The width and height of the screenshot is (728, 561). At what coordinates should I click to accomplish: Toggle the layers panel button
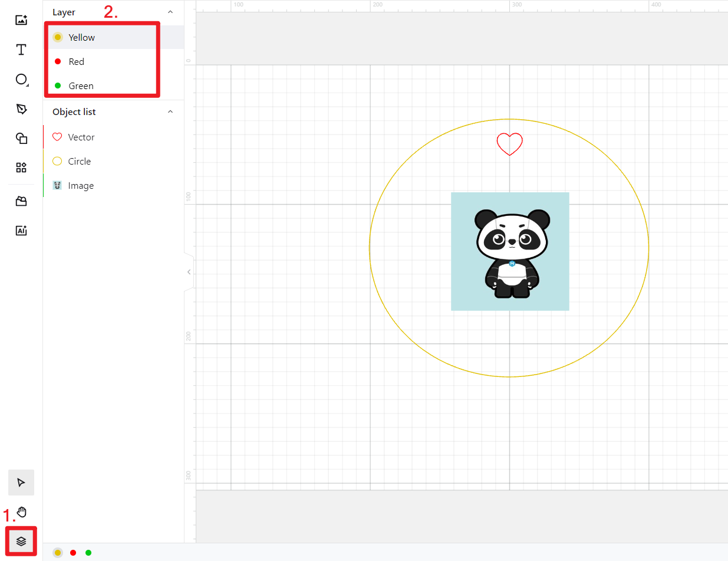[21, 541]
